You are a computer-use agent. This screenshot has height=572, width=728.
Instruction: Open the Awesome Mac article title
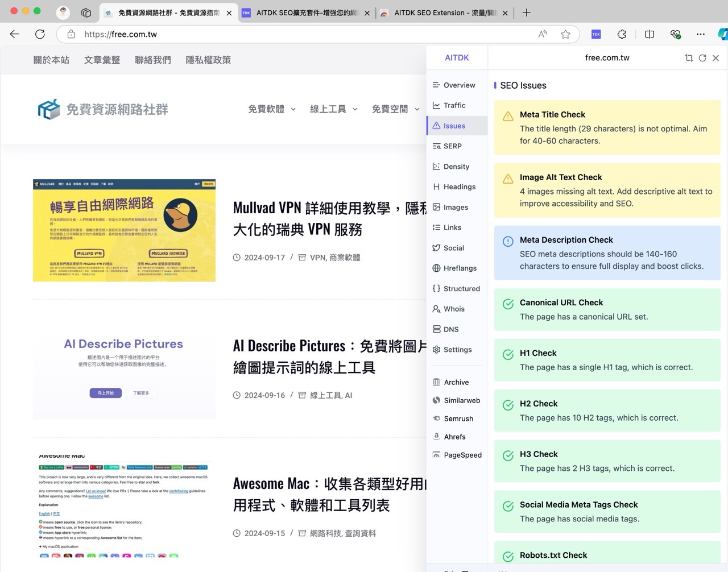click(x=330, y=495)
